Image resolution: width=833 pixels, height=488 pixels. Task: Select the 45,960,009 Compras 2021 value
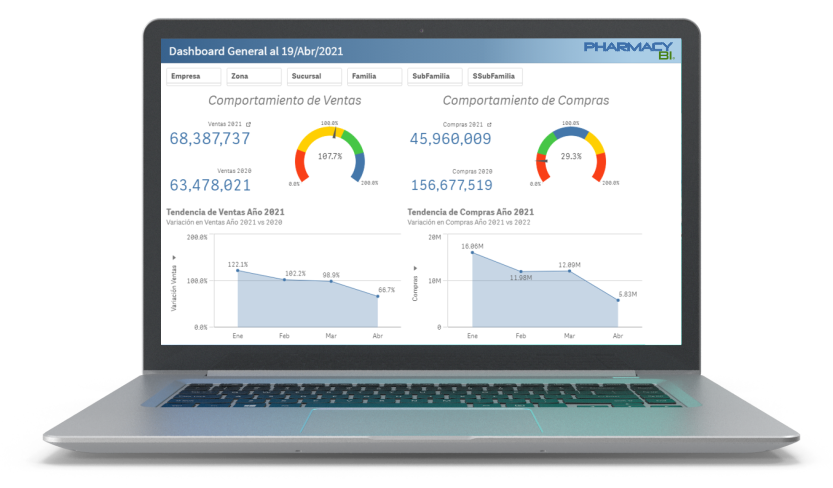tap(450, 139)
